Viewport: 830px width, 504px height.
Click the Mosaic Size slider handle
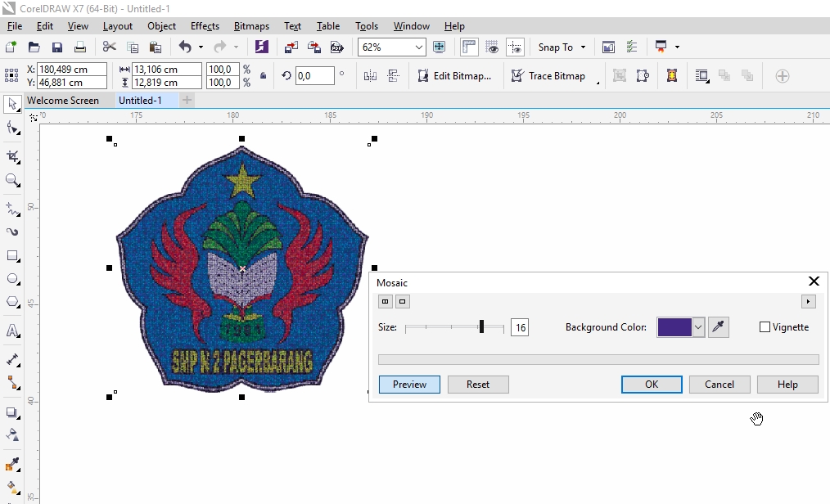click(x=481, y=326)
